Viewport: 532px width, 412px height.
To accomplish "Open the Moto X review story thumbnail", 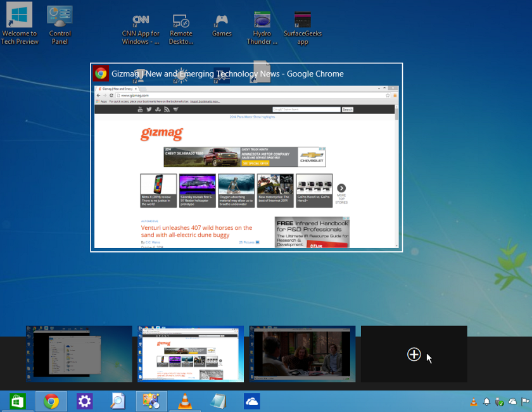I will [158, 190].
